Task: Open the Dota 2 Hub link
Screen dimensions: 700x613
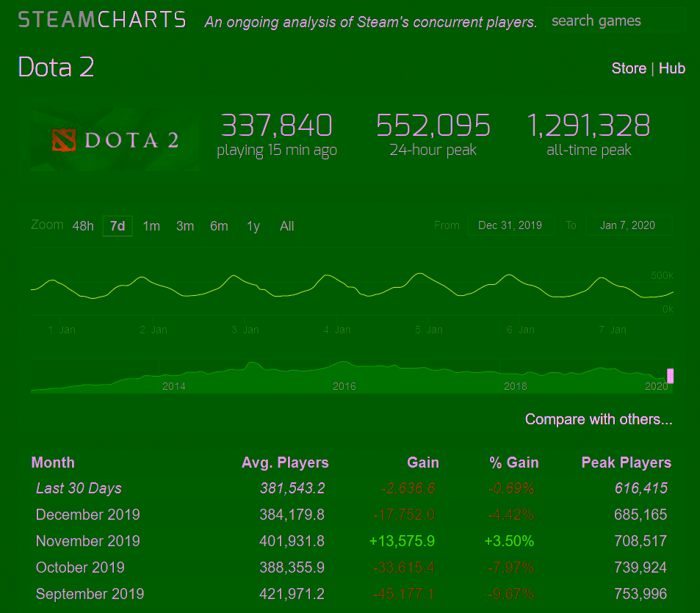Action: click(671, 68)
